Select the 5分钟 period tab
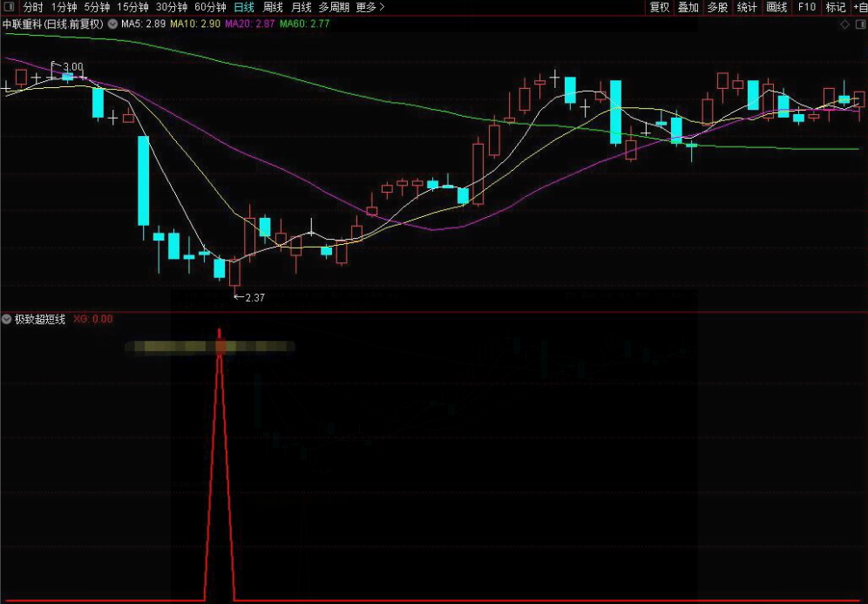 97,7
